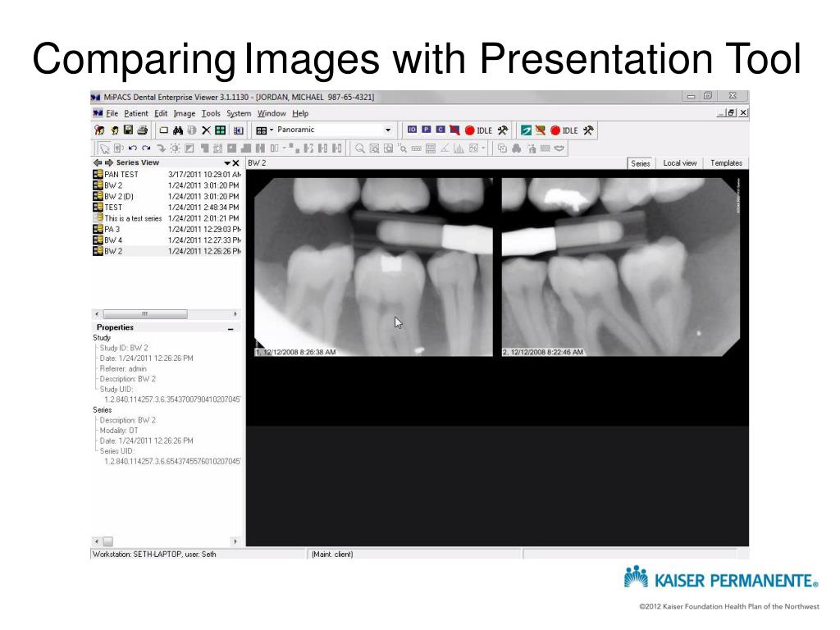Click the 'Referrer: admin' property
The height and width of the screenshot is (630, 840).
(x=123, y=368)
